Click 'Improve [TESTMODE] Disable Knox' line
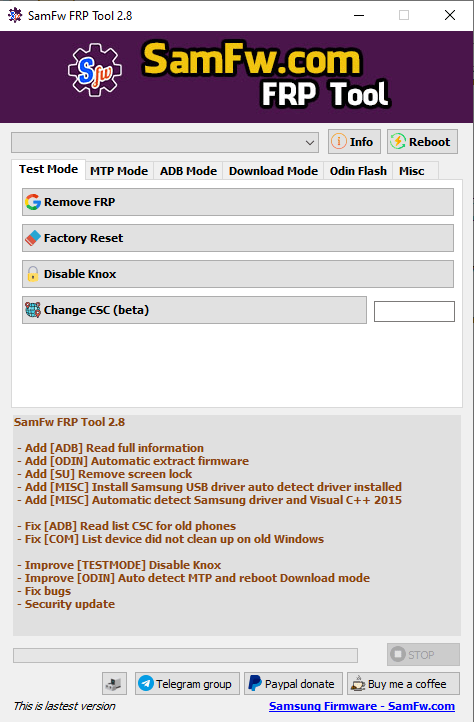Screen dimensions: 474x722 pyautogui.click(x=119, y=565)
